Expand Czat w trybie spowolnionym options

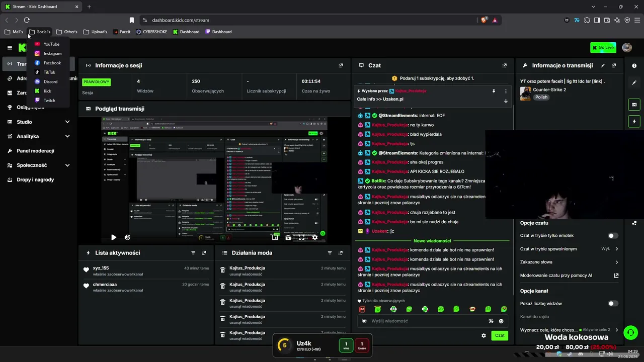617,249
